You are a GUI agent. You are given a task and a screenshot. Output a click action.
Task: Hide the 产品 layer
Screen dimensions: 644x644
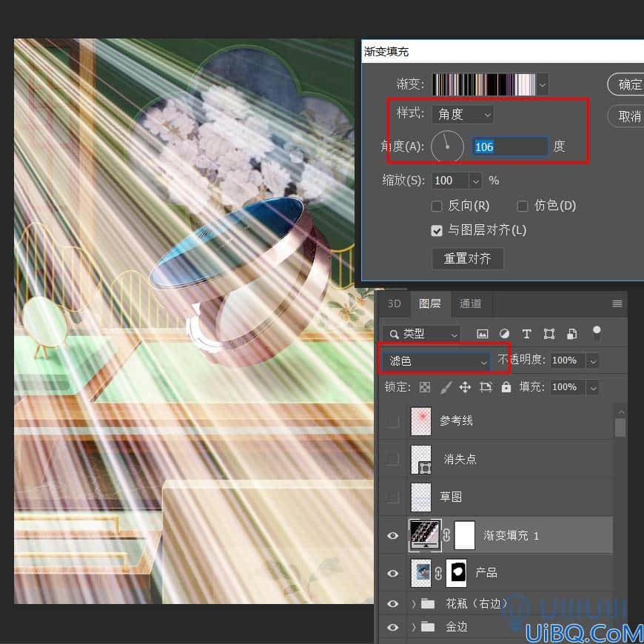coord(393,573)
